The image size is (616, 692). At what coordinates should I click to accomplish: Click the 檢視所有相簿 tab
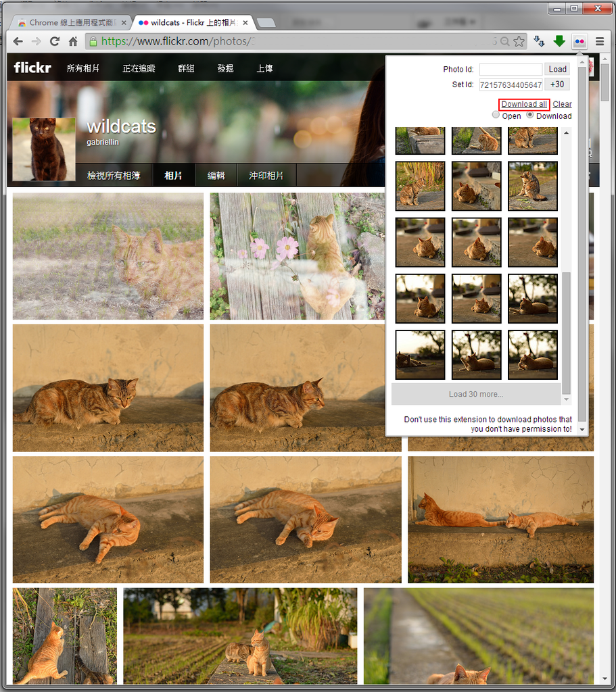[114, 175]
